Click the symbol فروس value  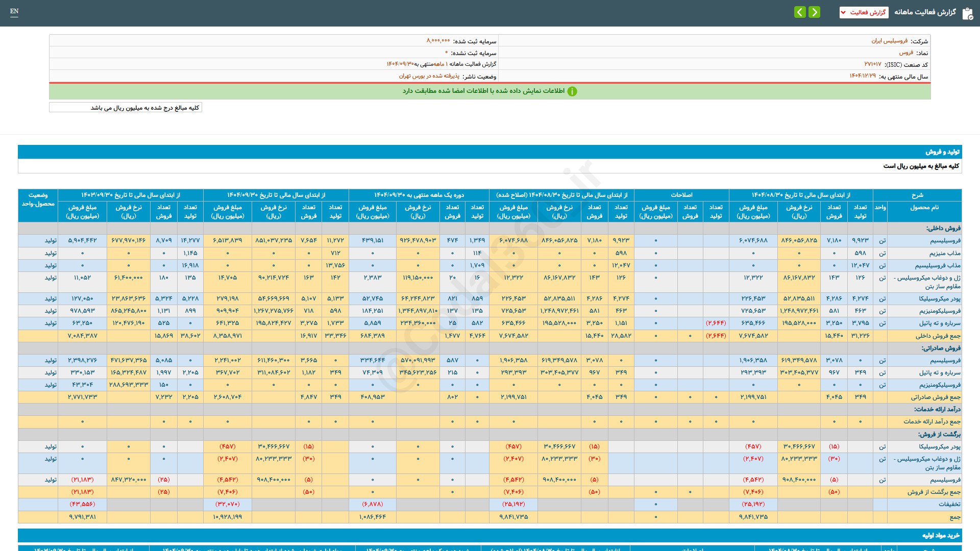[906, 53]
